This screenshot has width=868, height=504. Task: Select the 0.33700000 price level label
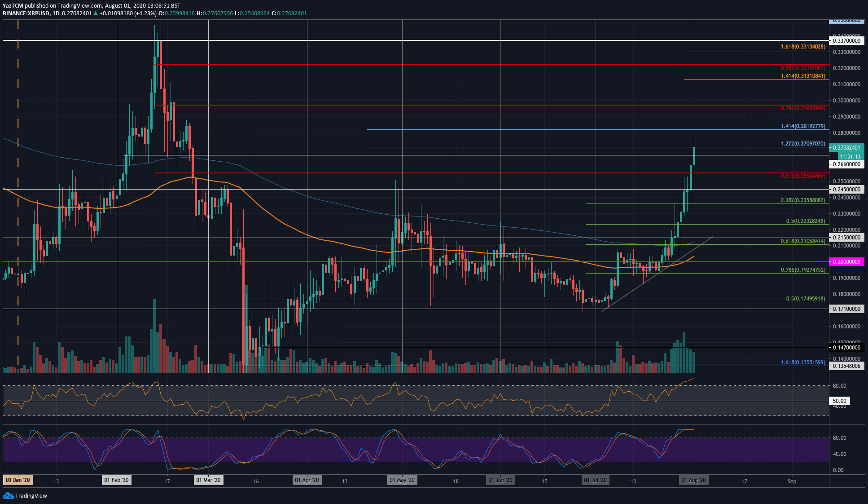[x=846, y=40]
